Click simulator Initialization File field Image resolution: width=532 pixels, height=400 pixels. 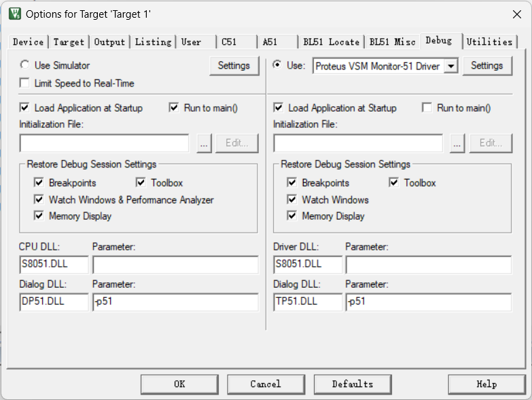[x=104, y=144]
